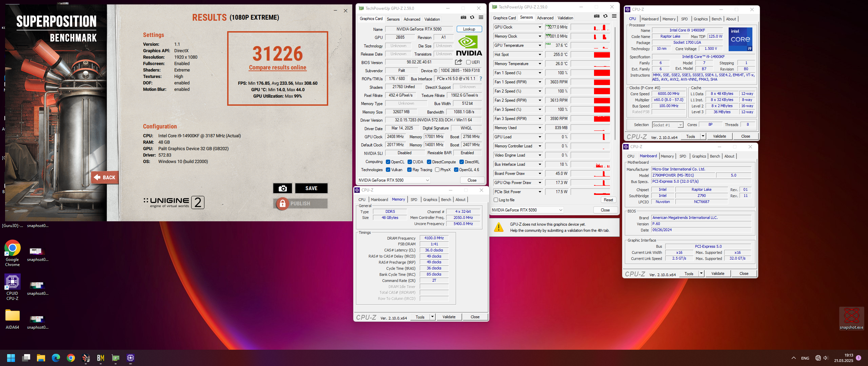Open GPU selector dropdown in GPU-Z Graphics Card window
The image size is (868, 366).
[x=394, y=180]
